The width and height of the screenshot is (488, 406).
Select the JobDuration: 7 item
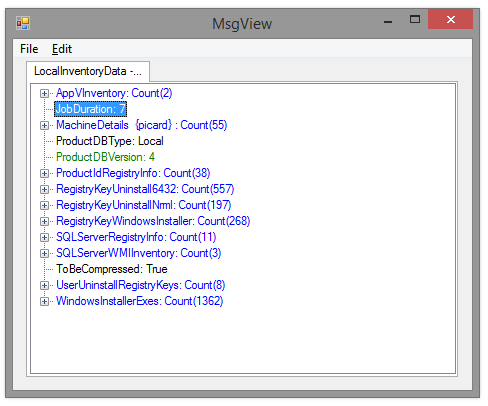(x=91, y=109)
